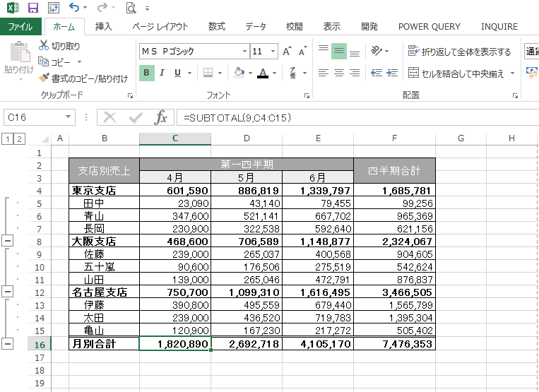
Task: Increase font size with large A icon
Action: pos(287,52)
